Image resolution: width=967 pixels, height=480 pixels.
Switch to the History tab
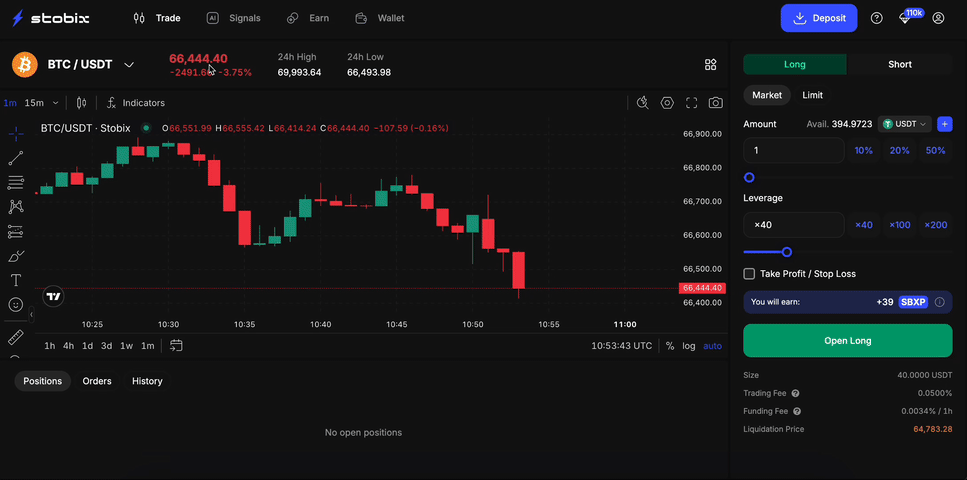[147, 381]
